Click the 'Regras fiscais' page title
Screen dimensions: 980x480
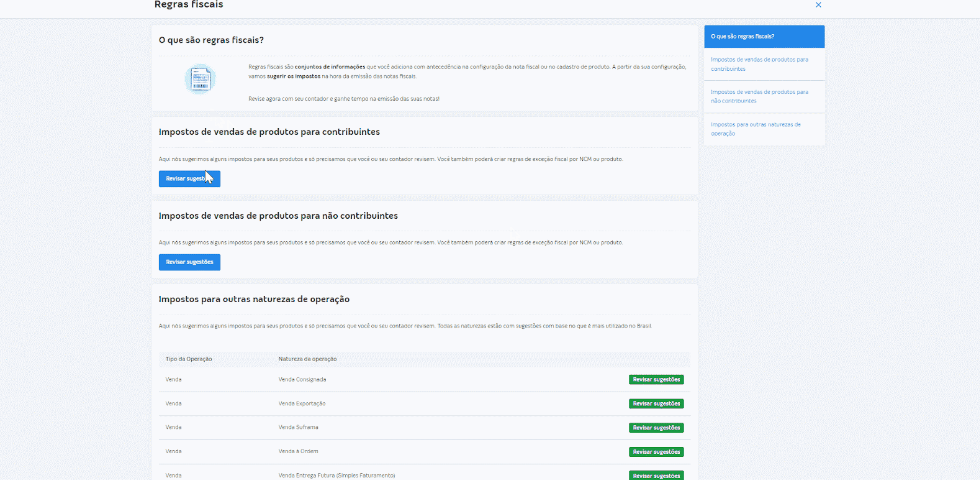coord(189,5)
